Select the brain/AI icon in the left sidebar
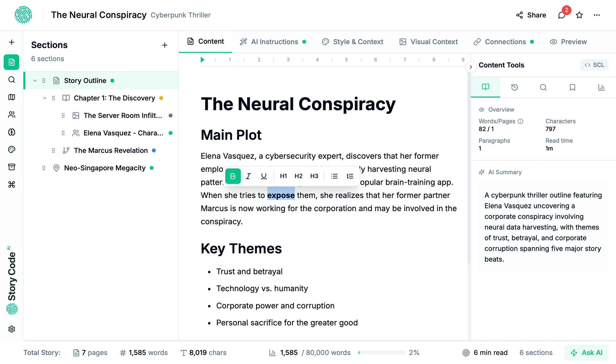 tap(12, 132)
